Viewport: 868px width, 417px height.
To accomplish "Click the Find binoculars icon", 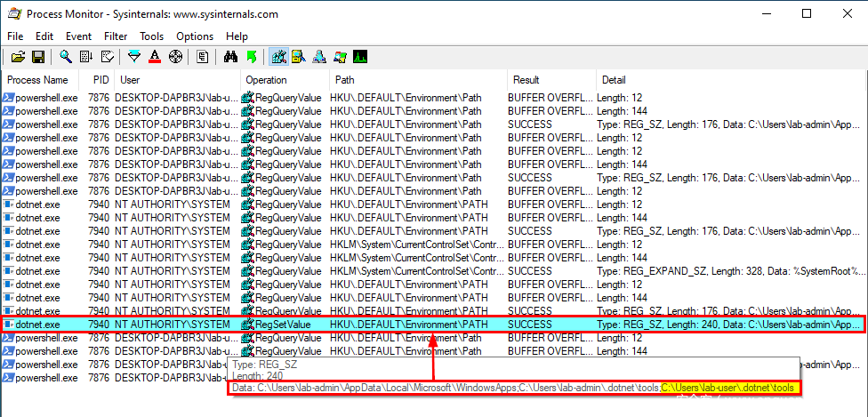I will (x=230, y=57).
